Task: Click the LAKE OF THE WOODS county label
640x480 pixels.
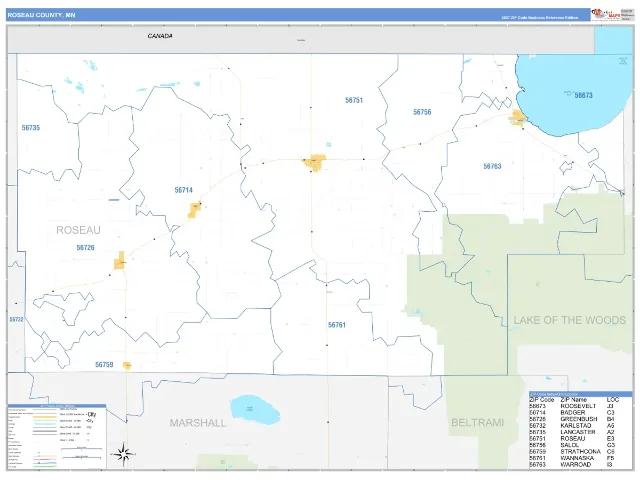Action: point(570,320)
